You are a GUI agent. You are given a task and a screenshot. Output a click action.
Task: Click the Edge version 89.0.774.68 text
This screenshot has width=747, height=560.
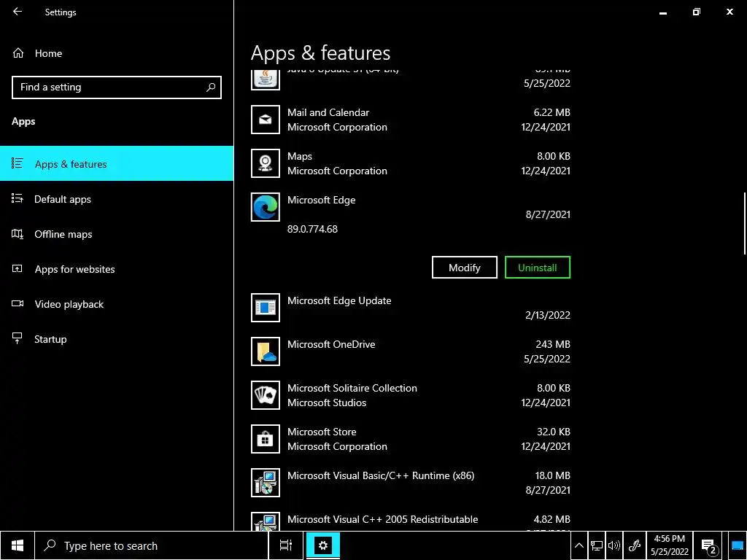point(312,229)
